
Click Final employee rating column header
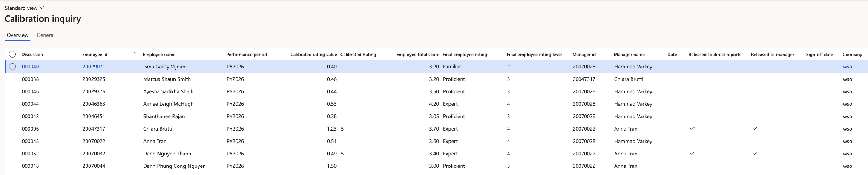point(465,55)
